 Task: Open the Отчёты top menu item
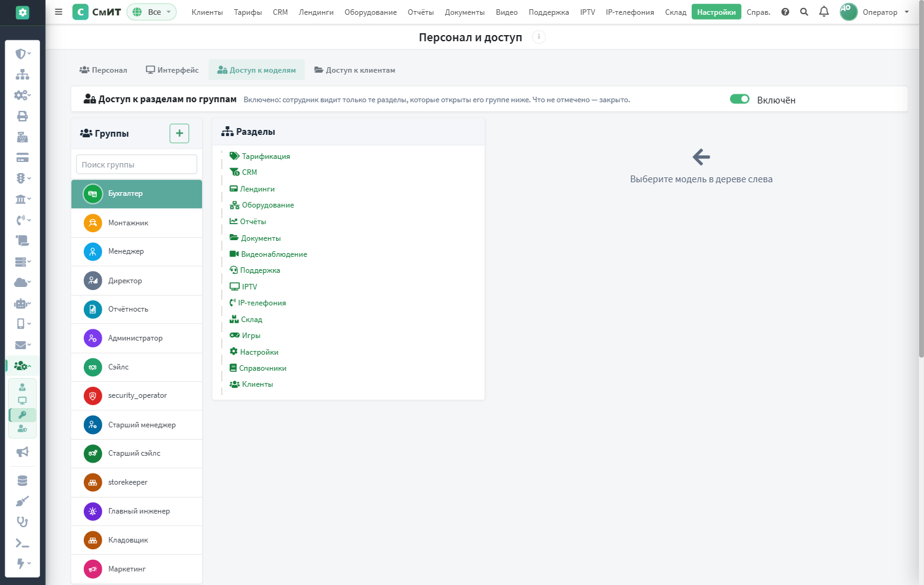point(421,12)
